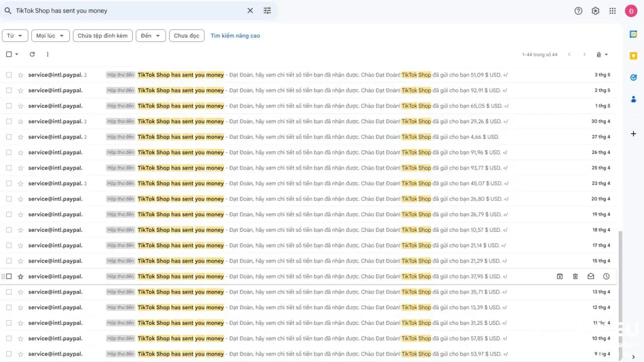Star the 4,66 $ USD email
The height and width of the screenshot is (362, 644).
tap(21, 137)
